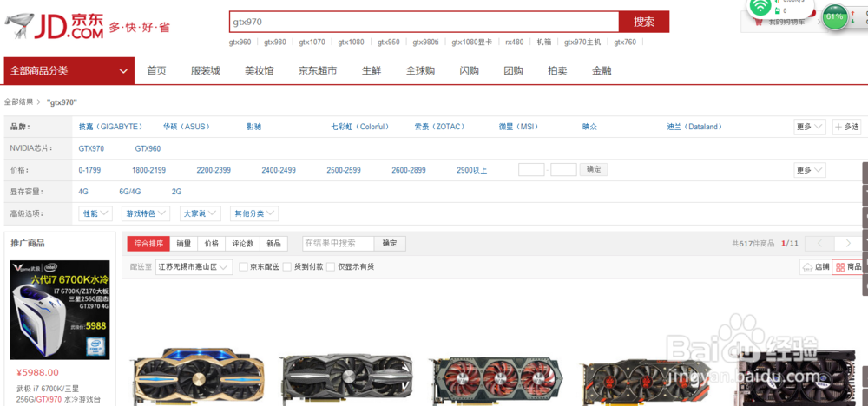This screenshot has height=406, width=868.
Task: Open promoted i7 6700K PC thumbnail
Action: coord(60,310)
